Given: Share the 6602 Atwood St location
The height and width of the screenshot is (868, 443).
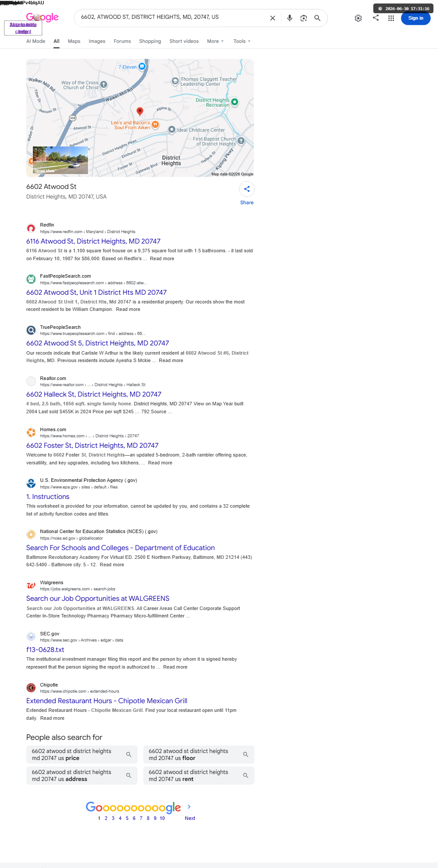Looking at the screenshot, I should [x=247, y=193].
